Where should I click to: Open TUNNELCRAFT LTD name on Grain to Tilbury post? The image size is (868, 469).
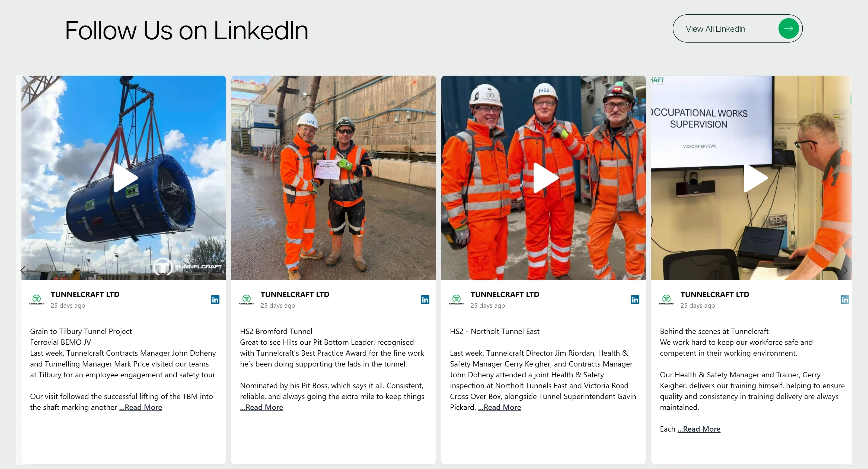coord(85,294)
